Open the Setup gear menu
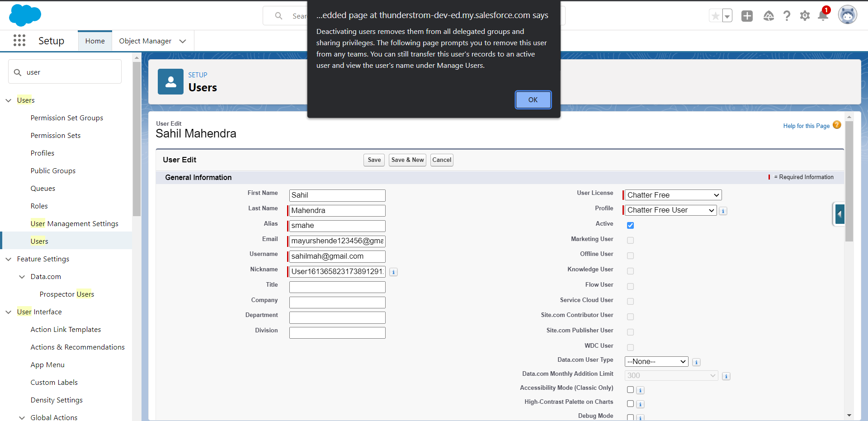 (805, 16)
